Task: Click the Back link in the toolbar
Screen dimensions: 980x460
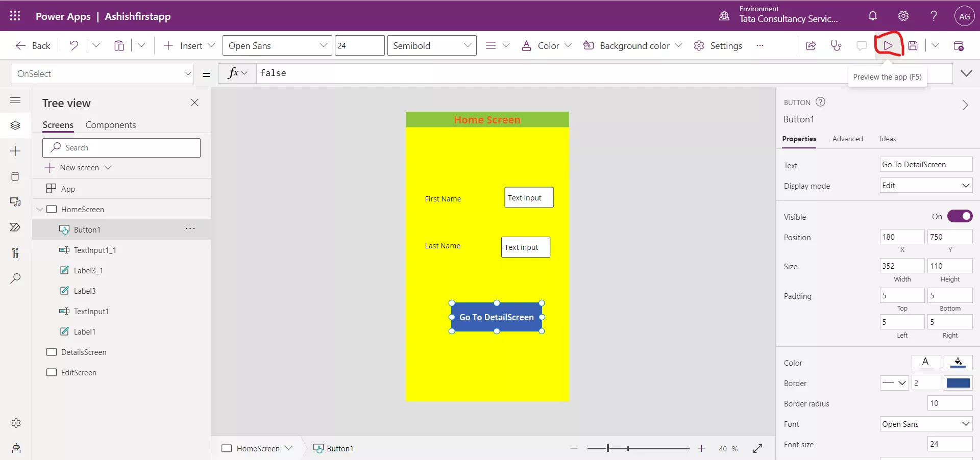Action: pos(32,45)
